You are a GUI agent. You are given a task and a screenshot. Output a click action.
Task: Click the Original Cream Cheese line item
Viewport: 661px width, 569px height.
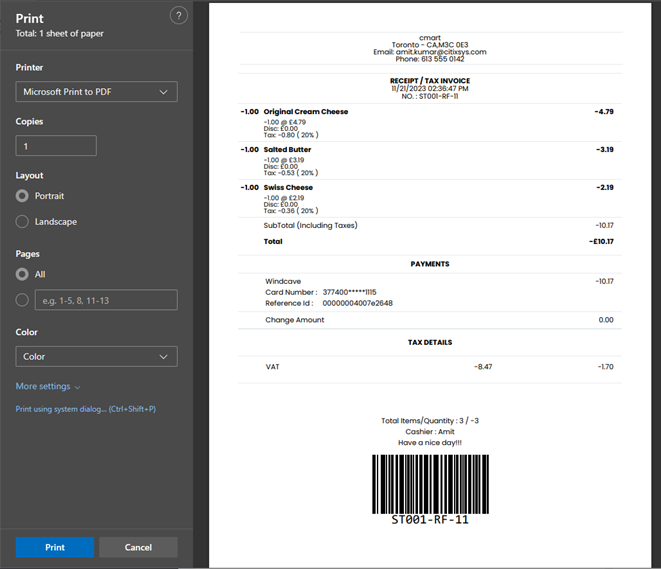306,112
